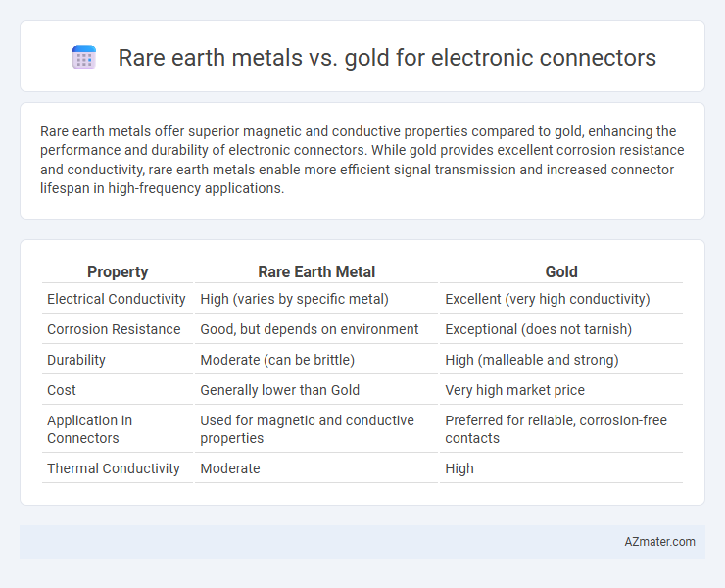Select the 'Property' column header
725x588 pixels.
click(118, 272)
